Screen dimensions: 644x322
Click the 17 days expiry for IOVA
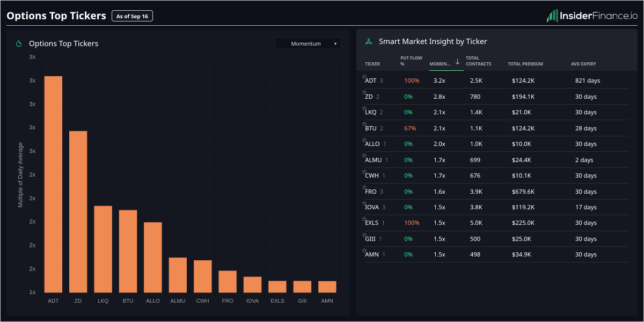click(586, 207)
